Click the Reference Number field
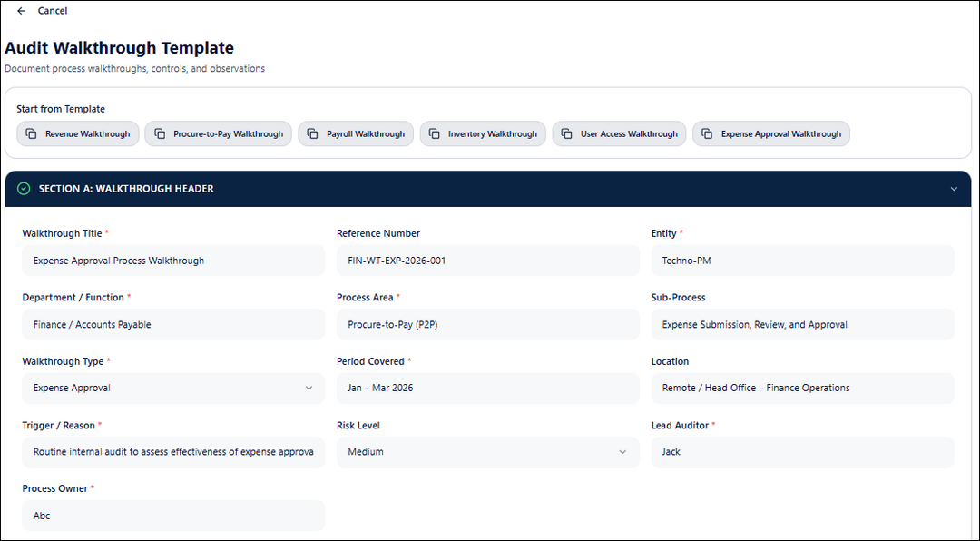The width and height of the screenshot is (980, 541). pyautogui.click(x=488, y=261)
